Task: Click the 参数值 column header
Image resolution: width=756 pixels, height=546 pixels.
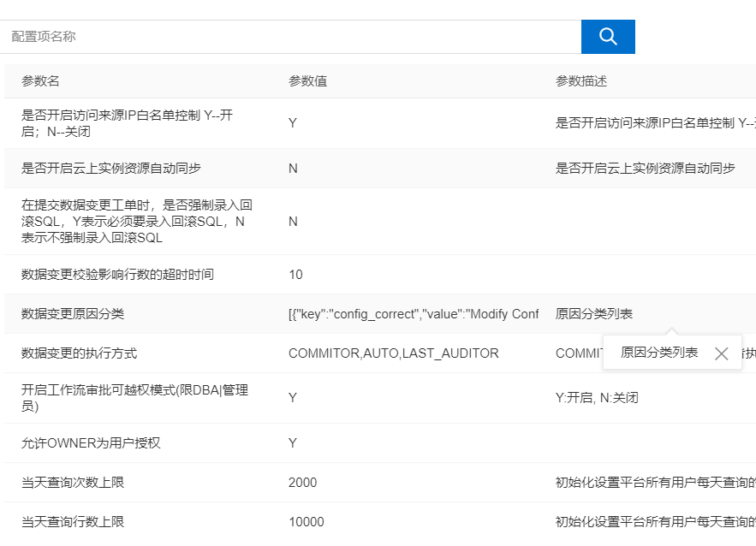Action: tap(307, 81)
